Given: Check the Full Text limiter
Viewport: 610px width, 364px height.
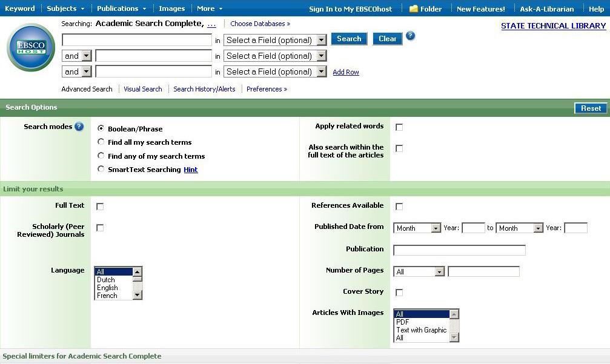Looking at the screenshot, I should (100, 207).
